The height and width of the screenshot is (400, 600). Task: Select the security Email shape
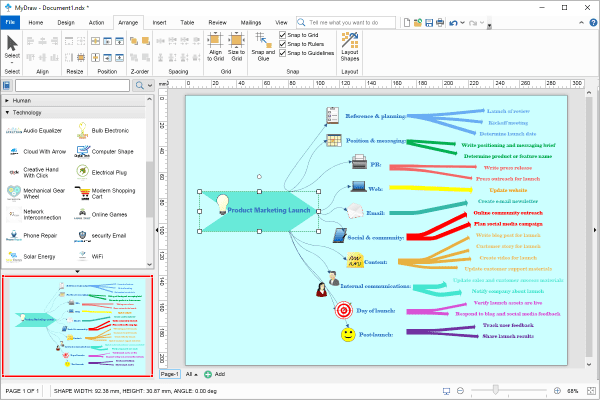[x=100, y=235]
